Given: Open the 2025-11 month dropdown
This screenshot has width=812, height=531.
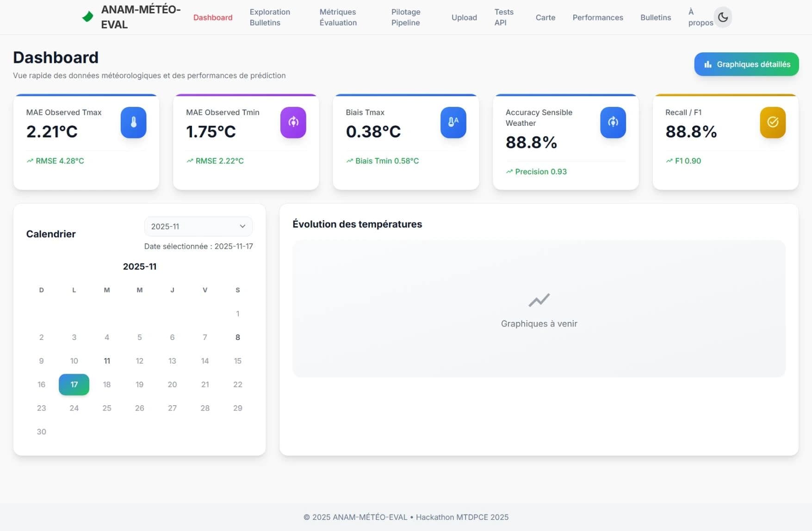Looking at the screenshot, I should pyautogui.click(x=198, y=227).
